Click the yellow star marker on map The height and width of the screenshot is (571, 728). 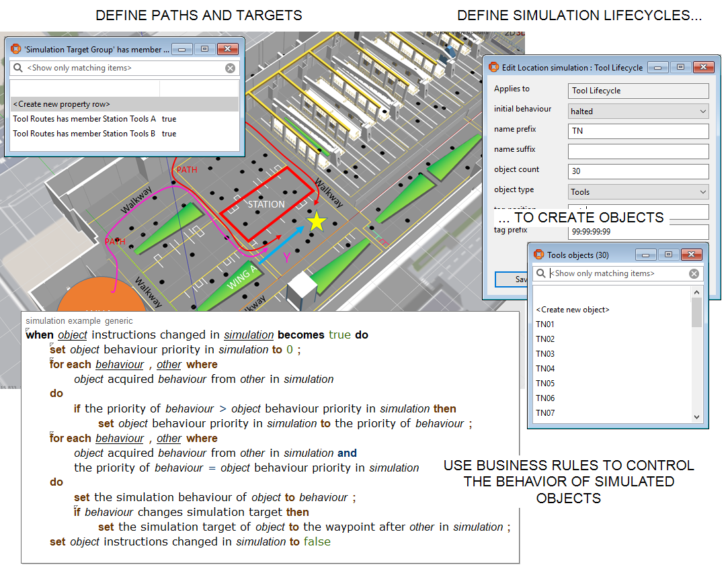[317, 221]
